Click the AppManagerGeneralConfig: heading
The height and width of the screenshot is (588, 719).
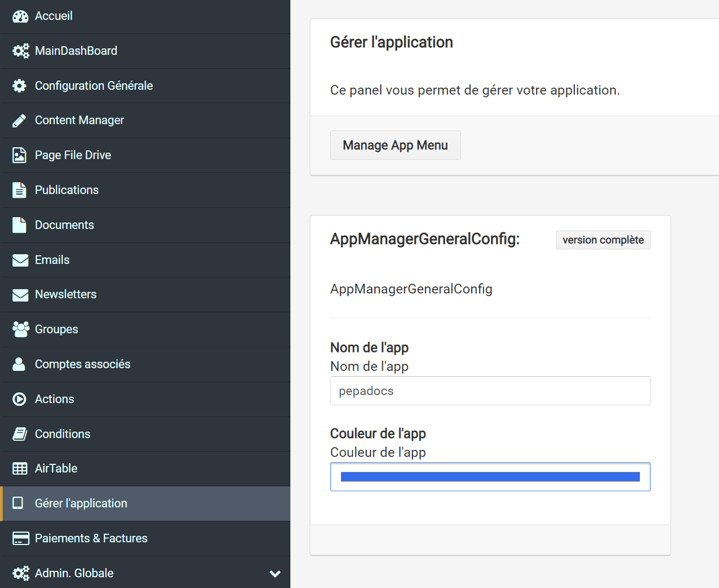pos(425,239)
